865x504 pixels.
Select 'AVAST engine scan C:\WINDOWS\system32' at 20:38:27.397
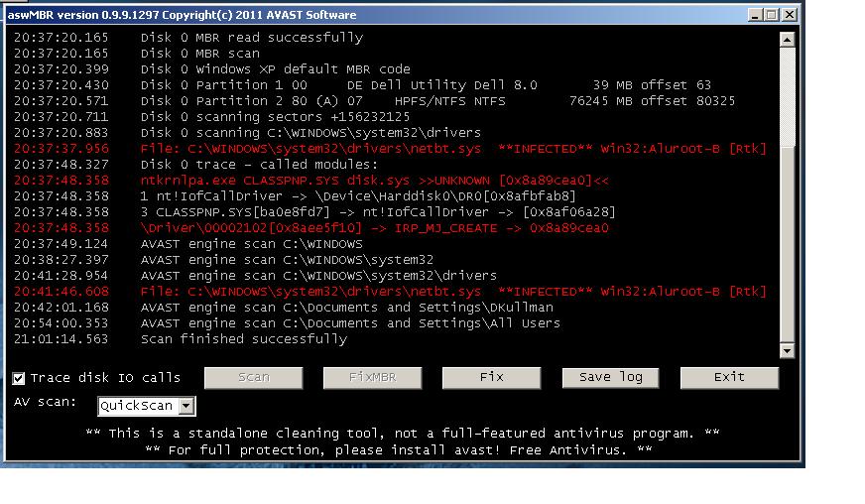[x=223, y=260]
